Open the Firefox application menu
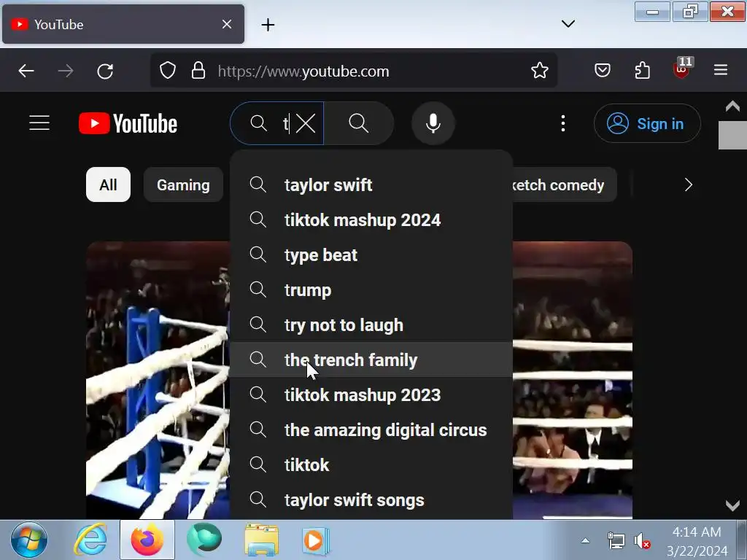This screenshot has height=560, width=747. point(720,71)
